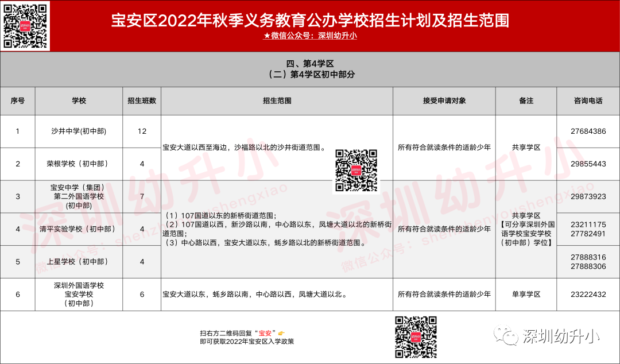
Task: Click class count 12 for 沙井中学
Action: click(x=142, y=131)
